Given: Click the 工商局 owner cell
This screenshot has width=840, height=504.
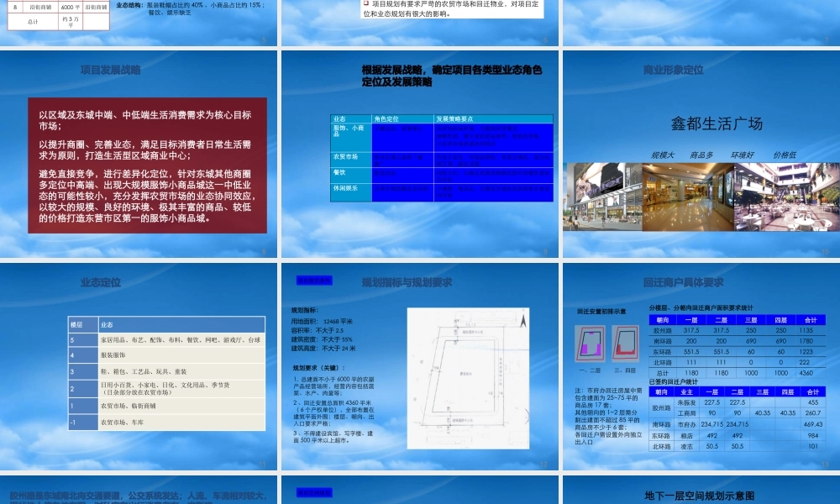Looking at the screenshot, I should tap(686, 413).
